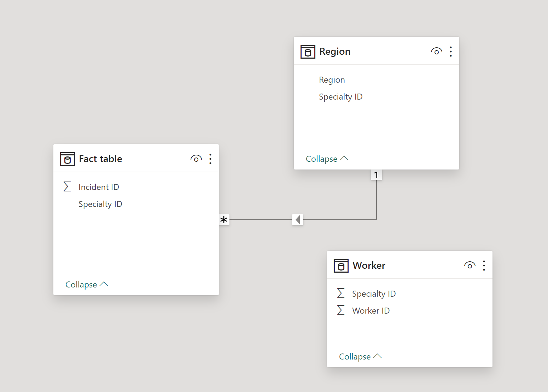Toggle visibility of the Worker table
The image size is (548, 392).
point(470,266)
